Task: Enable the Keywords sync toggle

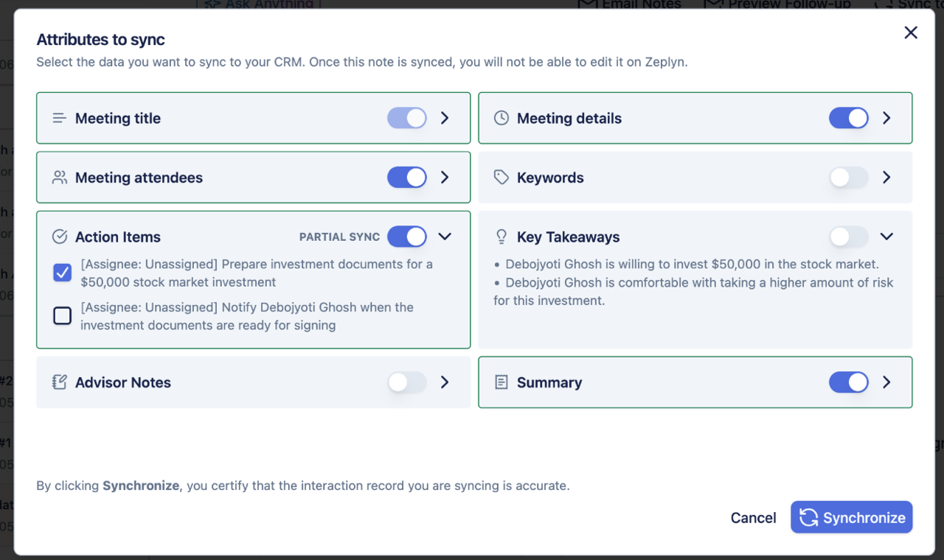Action: coord(848,178)
